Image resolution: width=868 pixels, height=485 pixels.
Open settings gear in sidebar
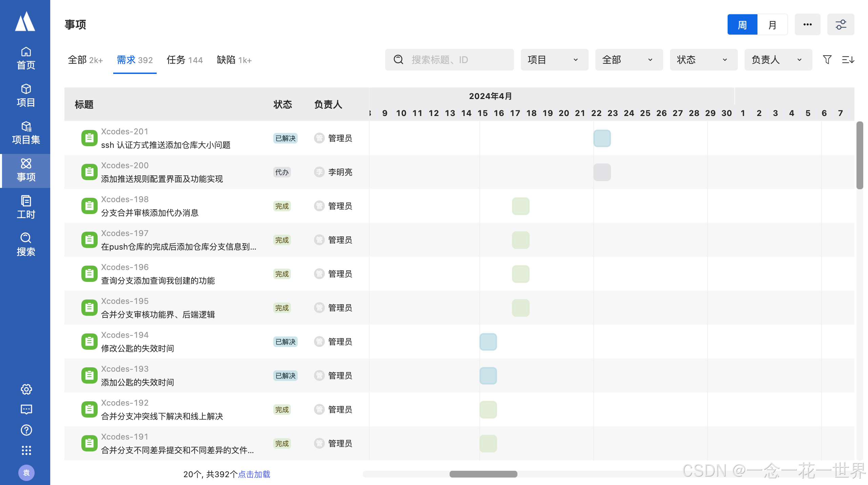tap(26, 389)
